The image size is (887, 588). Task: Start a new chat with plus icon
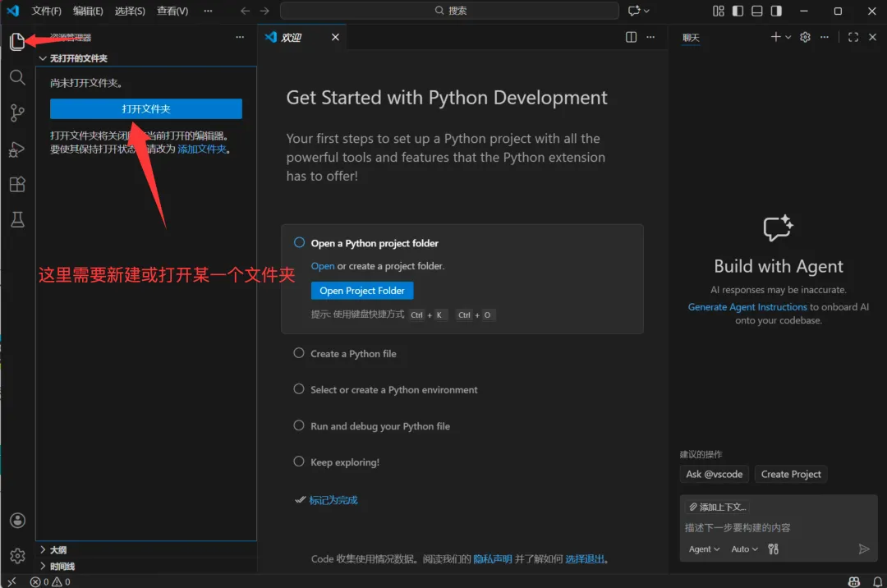(775, 37)
